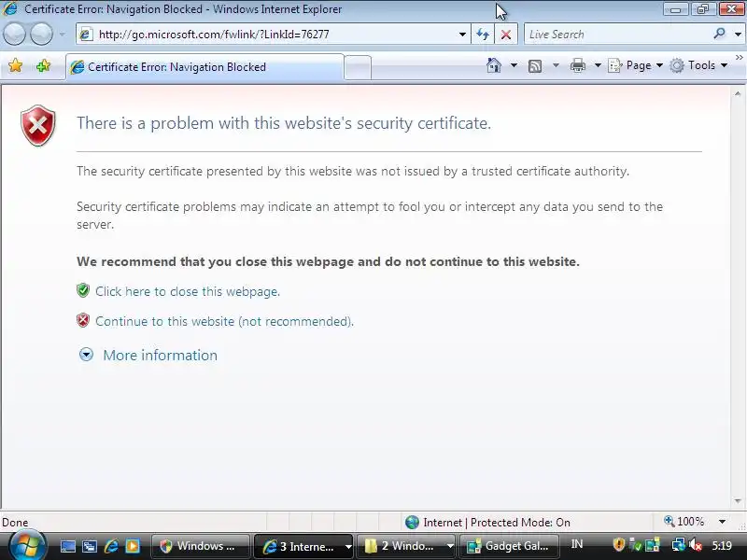Viewport: 747px width, 560px height.
Task: Click the red shield icon beside Continue link
Action: 83,320
